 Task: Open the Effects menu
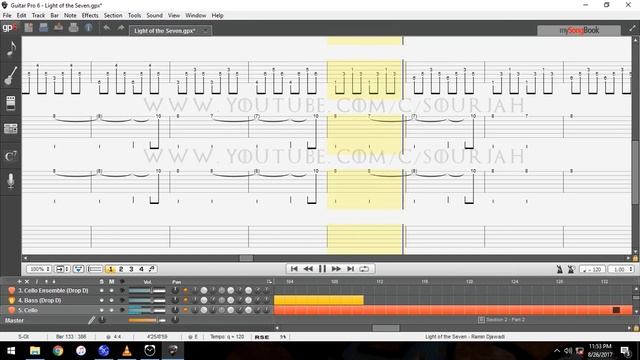pyautogui.click(x=90, y=16)
